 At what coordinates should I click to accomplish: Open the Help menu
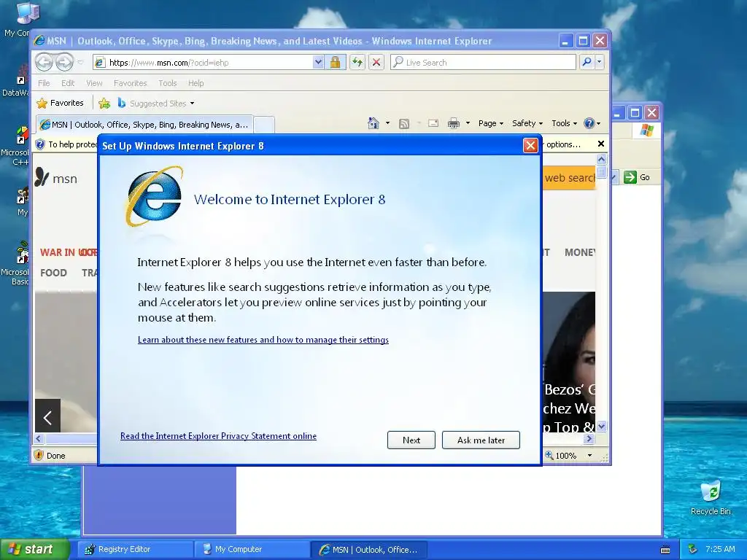click(196, 83)
